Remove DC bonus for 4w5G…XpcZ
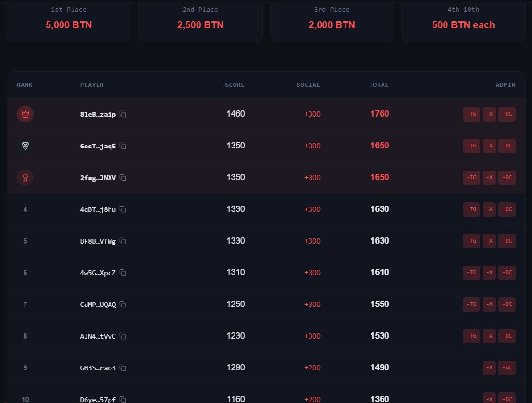This screenshot has height=403, width=532. click(x=507, y=273)
